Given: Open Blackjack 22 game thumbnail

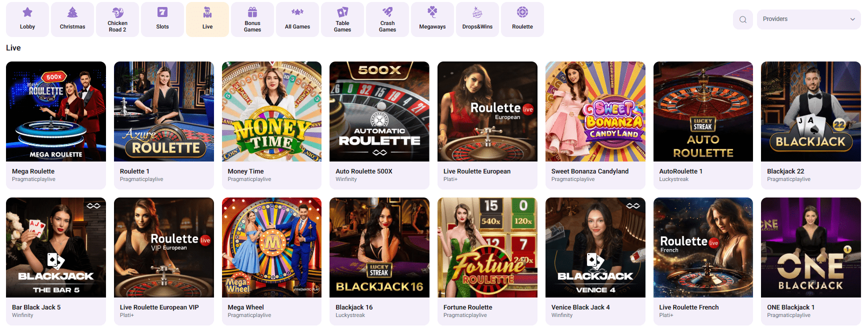Looking at the screenshot, I should click(811, 111).
